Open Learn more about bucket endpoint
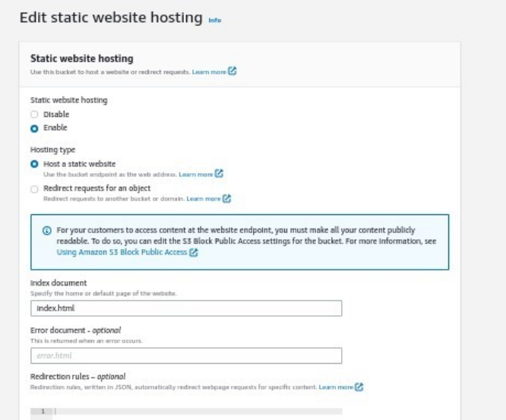Image resolution: width=506 pixels, height=420 pixels. 196,174
